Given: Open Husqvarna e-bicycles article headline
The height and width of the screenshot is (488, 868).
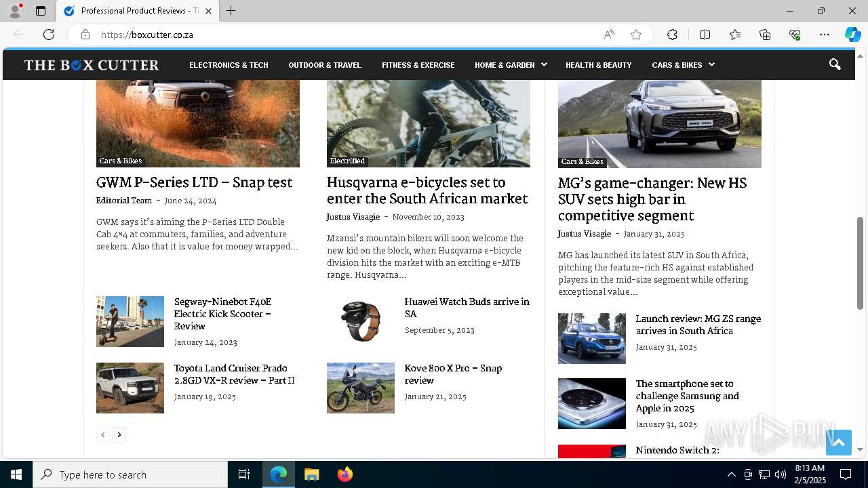Looking at the screenshot, I should coord(427,190).
